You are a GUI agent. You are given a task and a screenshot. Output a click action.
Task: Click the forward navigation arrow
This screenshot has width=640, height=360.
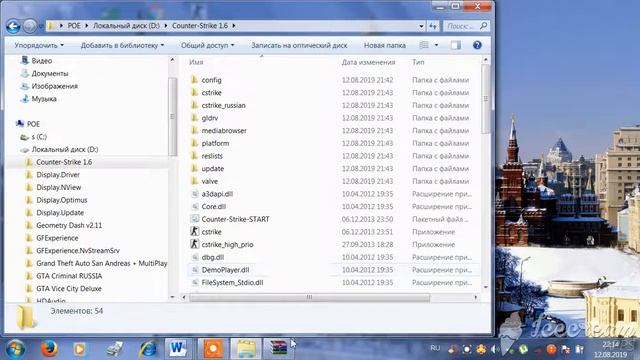(x=29, y=27)
